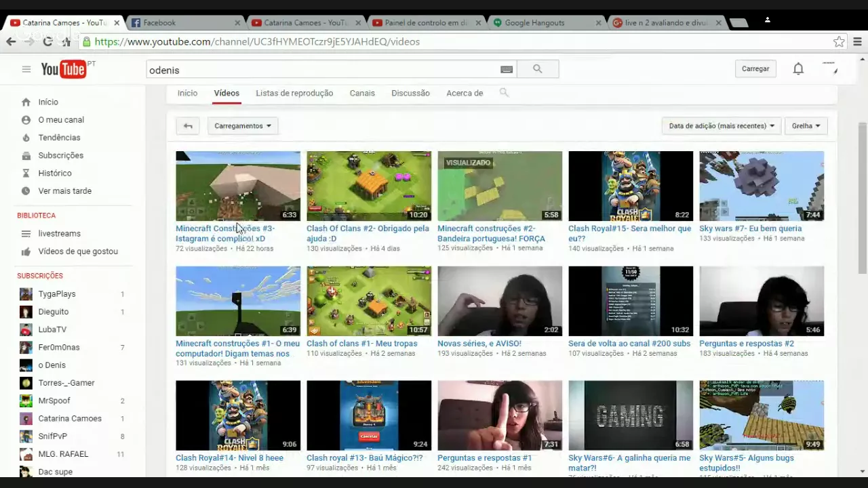Select the Vídeos channel tab

point(226,93)
